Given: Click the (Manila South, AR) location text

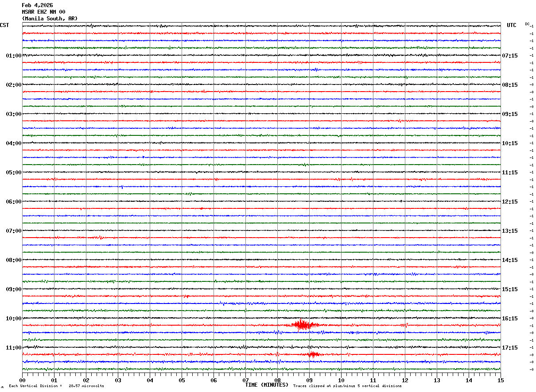Looking at the screenshot, I should 50,19.
